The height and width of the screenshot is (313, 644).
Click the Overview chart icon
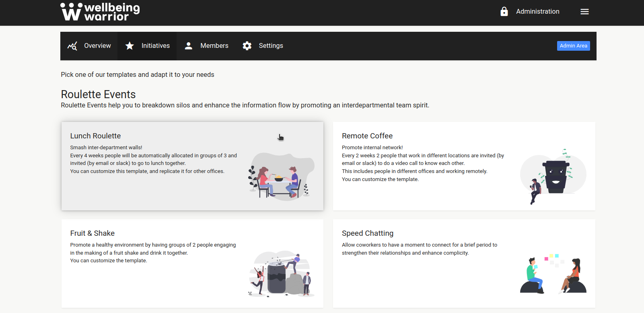(x=72, y=46)
